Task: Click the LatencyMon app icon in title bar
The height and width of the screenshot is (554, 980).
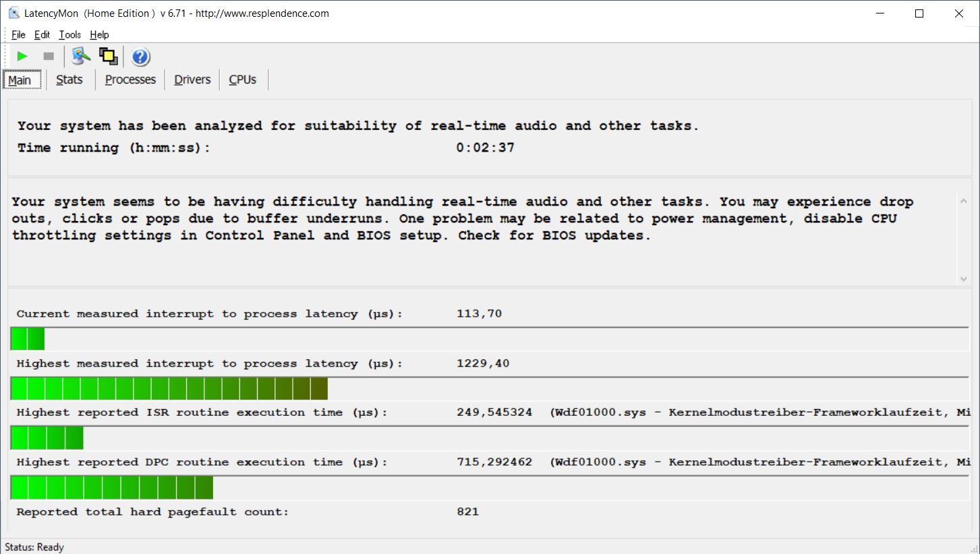Action: [13, 13]
